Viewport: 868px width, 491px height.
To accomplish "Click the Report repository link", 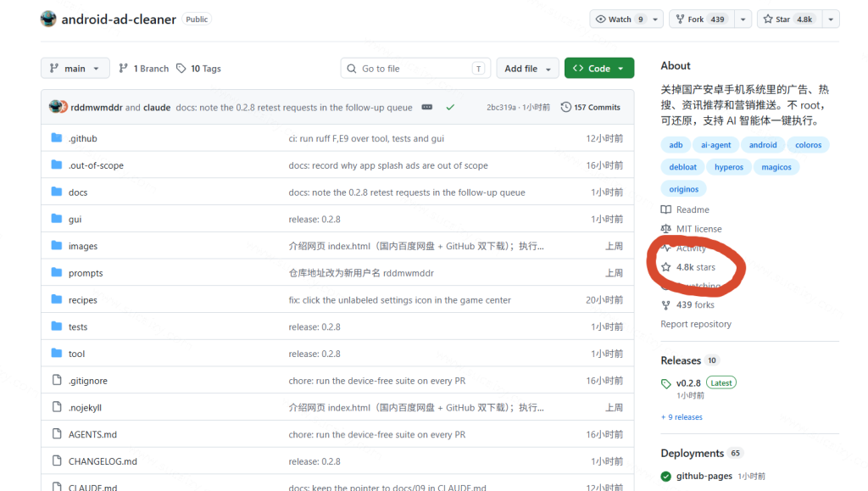I will [x=696, y=325].
